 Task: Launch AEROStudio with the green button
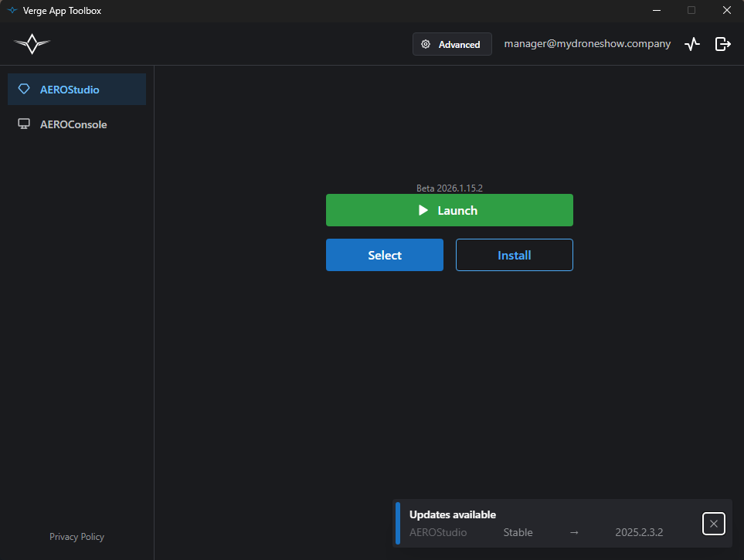(449, 210)
